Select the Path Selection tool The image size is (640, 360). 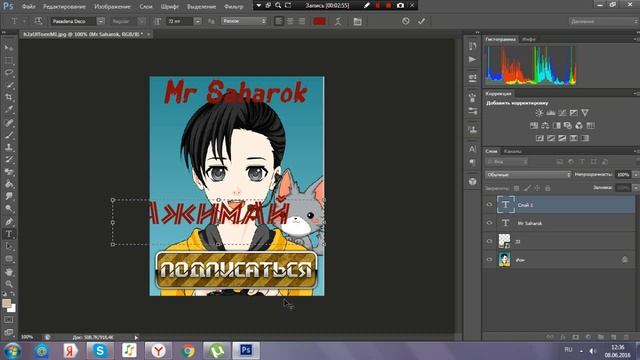(x=9, y=247)
